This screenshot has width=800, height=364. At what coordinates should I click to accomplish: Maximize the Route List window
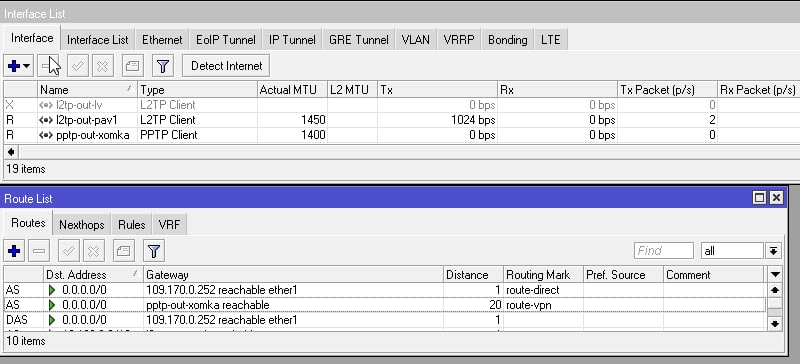759,198
